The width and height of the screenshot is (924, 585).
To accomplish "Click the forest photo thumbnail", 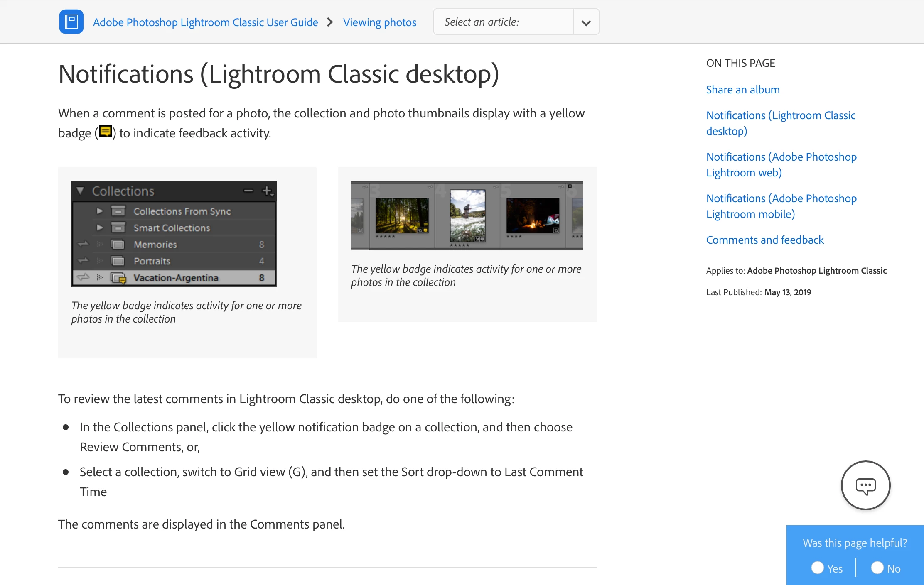I will pos(401,215).
